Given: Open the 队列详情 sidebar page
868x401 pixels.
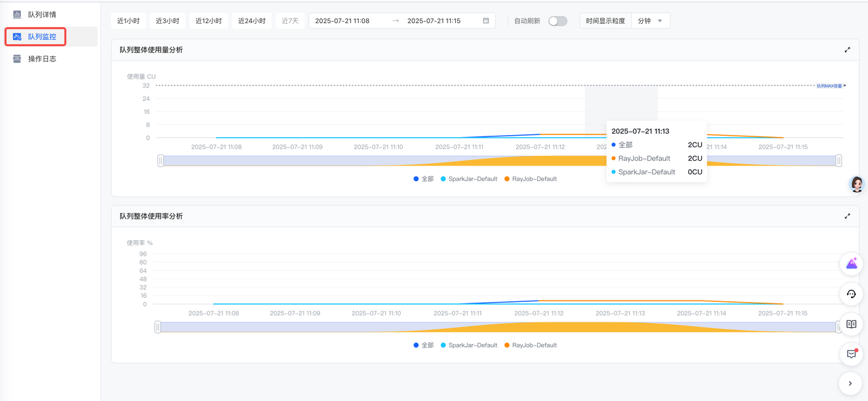Looking at the screenshot, I should [41, 14].
